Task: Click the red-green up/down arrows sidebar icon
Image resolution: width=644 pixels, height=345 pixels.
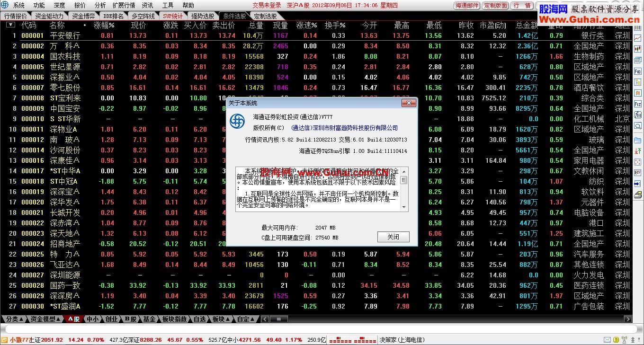Action: 637,152
